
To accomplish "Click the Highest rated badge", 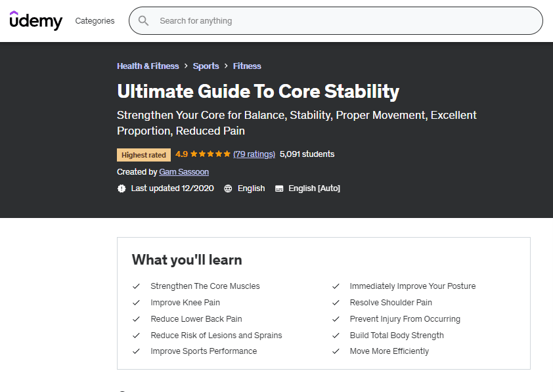I will (144, 155).
